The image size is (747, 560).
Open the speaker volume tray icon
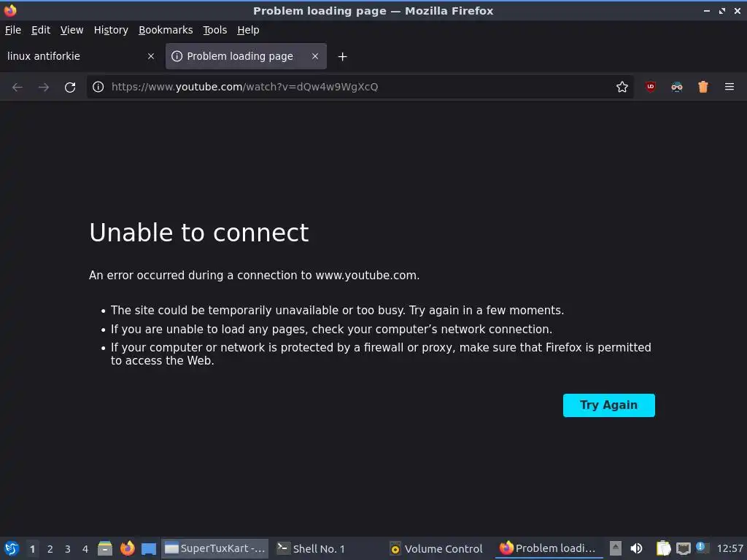[x=636, y=548]
